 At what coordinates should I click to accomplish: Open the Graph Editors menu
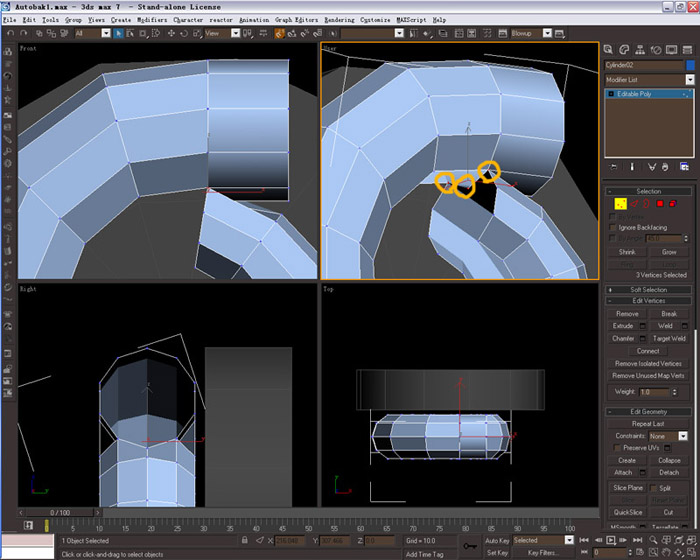296,20
